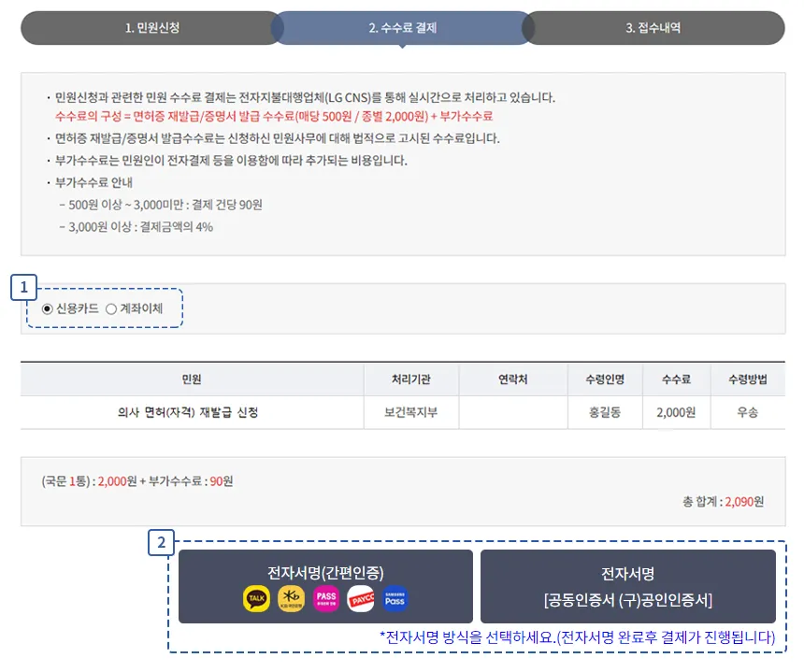Click the 홍길동 recipient name cell
804x672 pixels.
pyautogui.click(x=605, y=412)
